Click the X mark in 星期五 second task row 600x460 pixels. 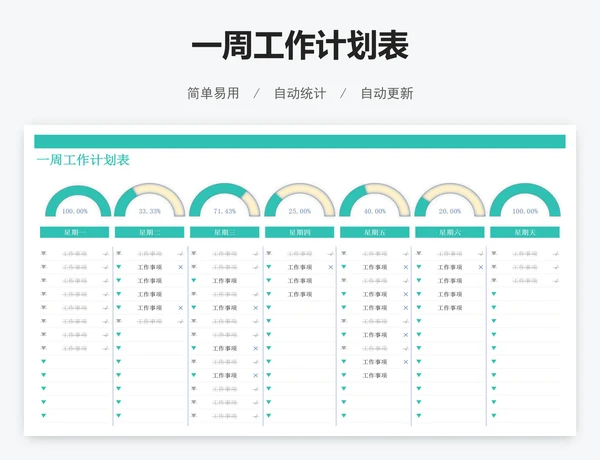(406, 267)
